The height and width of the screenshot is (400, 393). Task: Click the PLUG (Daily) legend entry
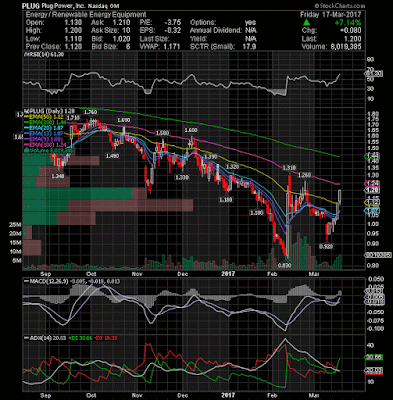[x=50, y=111]
